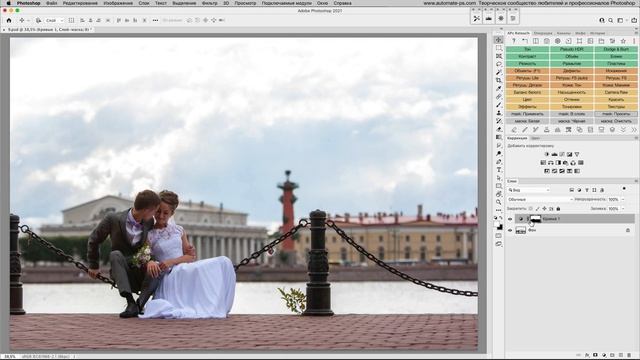Viewport: 640px width, 360px height.
Task: Click the Levels adjustment icon
Action: point(554,154)
